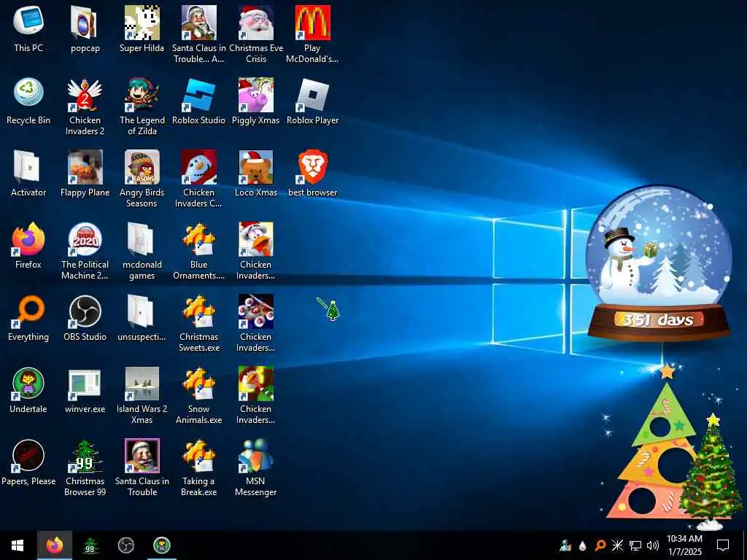Switch to OBS Studio in taskbar
The width and height of the screenshot is (747, 560).
point(125,545)
